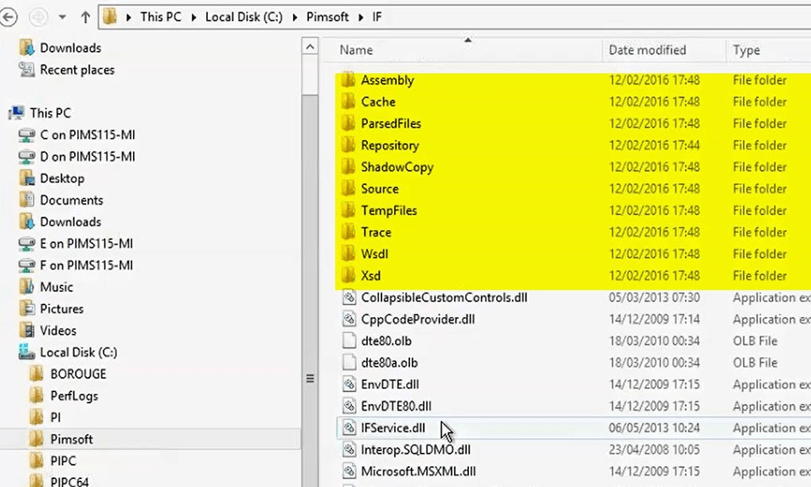Select Documents in navigation pane

pos(71,200)
